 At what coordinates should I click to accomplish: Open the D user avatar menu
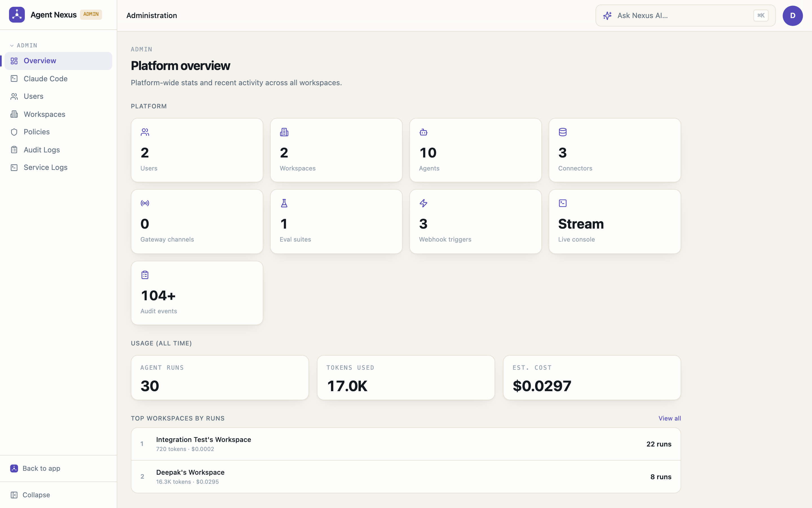pos(793,16)
